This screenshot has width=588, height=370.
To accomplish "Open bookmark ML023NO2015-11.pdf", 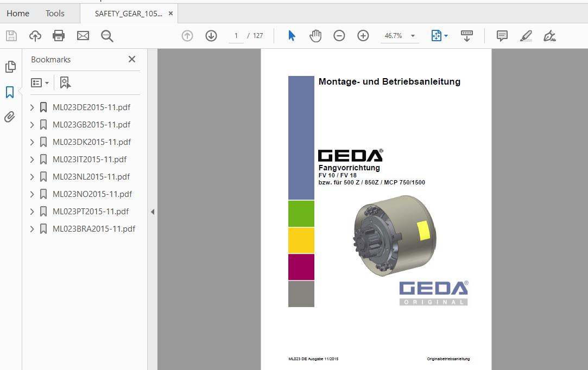I will pyautogui.click(x=92, y=194).
